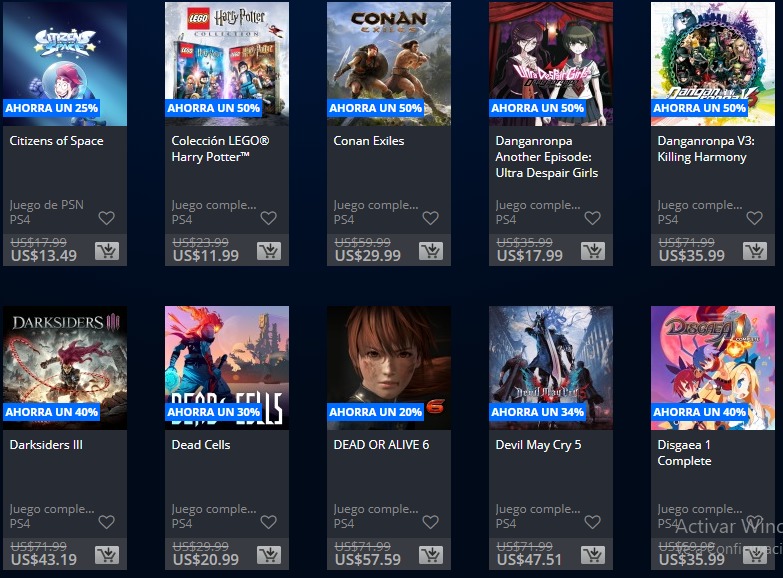783x578 pixels.
Task: Toggle wishlist heart for Dead Cells
Action: [269, 522]
